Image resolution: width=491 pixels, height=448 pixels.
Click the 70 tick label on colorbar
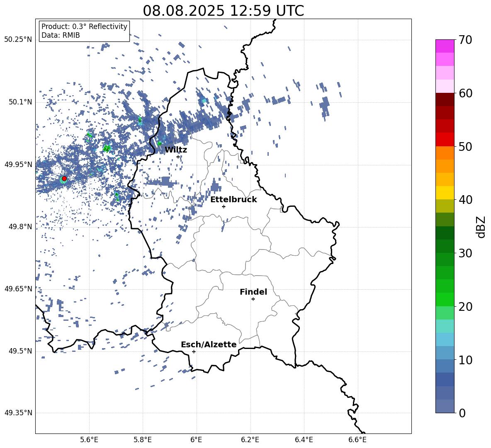point(465,40)
